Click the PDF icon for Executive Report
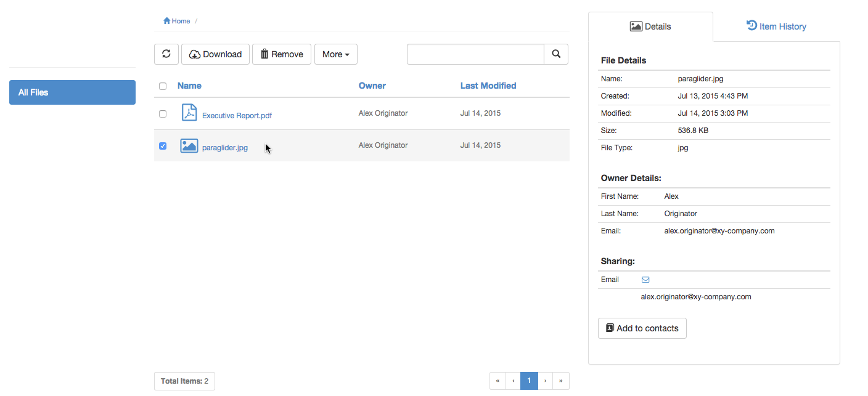 click(x=189, y=113)
